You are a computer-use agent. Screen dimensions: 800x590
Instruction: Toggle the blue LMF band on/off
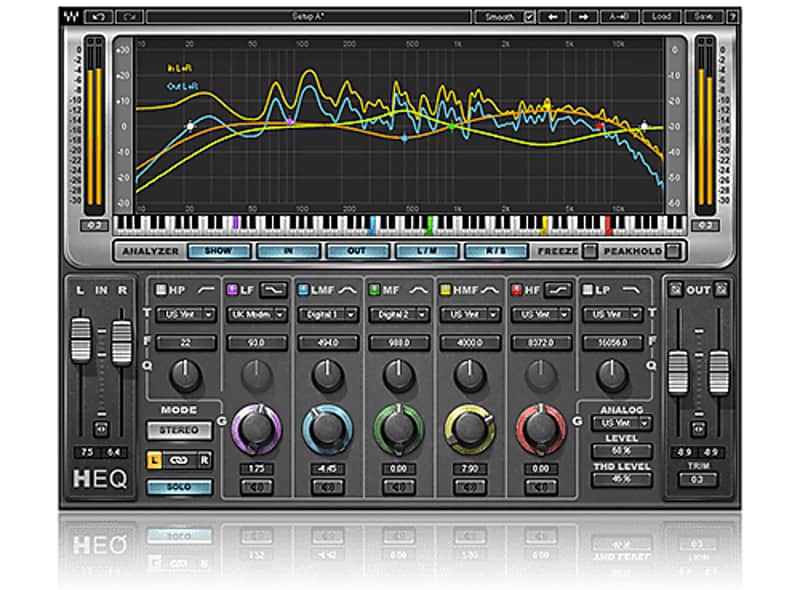[x=303, y=290]
